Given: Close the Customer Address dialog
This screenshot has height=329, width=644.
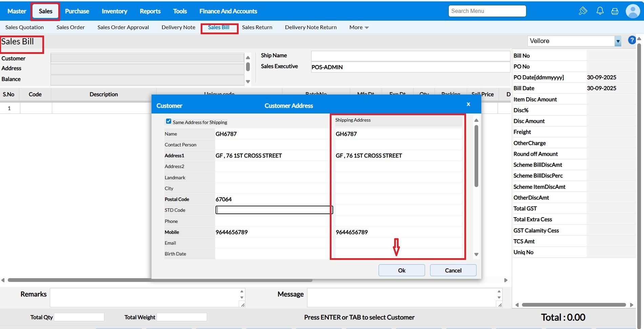Looking at the screenshot, I should [x=468, y=104].
